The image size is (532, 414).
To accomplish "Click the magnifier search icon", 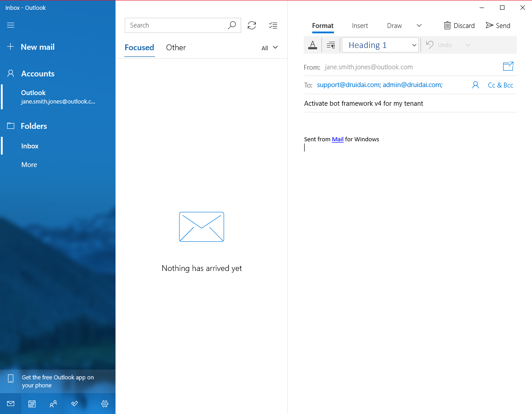I will (232, 25).
